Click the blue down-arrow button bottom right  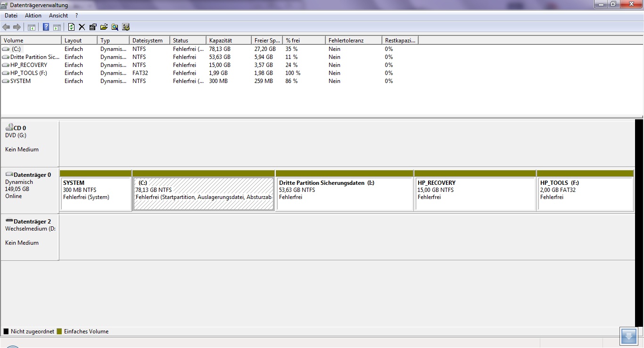pyautogui.click(x=628, y=336)
